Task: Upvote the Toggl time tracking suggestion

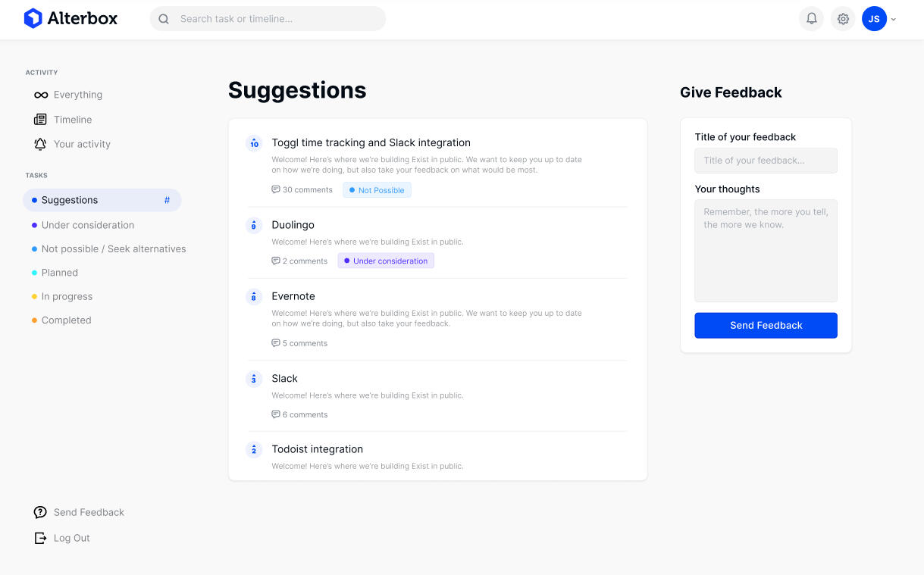Action: click(x=254, y=142)
